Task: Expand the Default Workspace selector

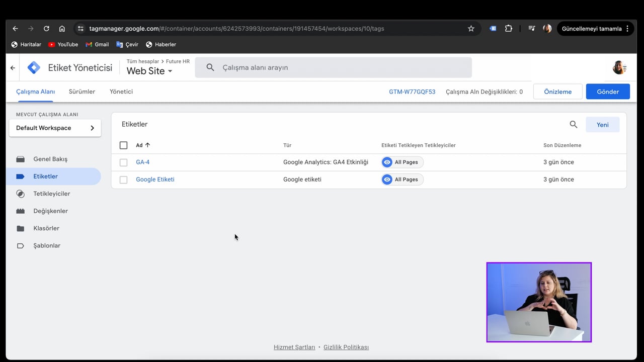Action: [55, 128]
